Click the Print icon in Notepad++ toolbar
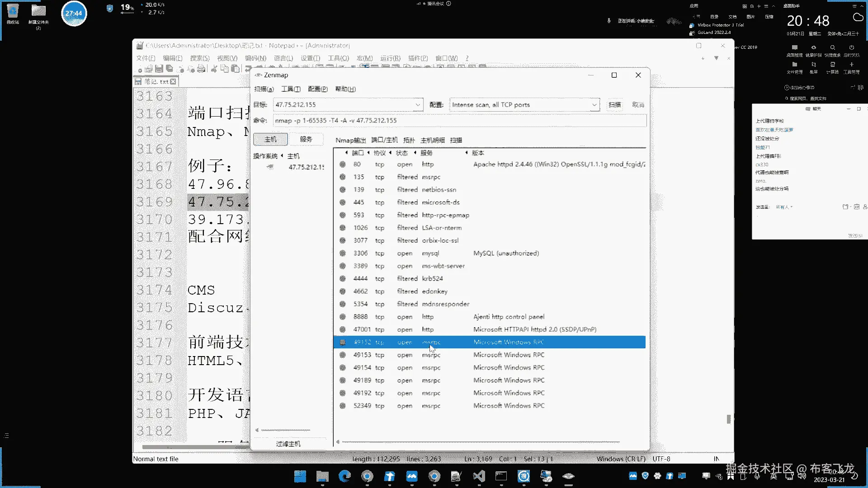The image size is (868, 488). [201, 69]
